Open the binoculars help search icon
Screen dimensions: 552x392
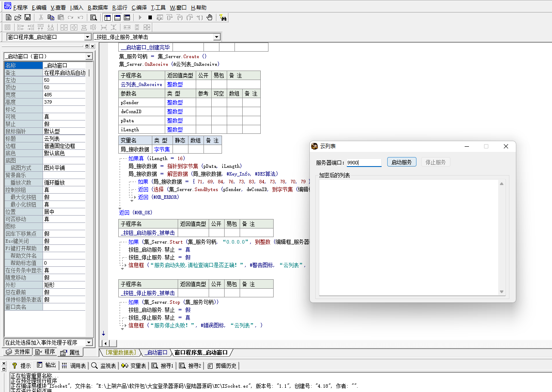[223, 18]
